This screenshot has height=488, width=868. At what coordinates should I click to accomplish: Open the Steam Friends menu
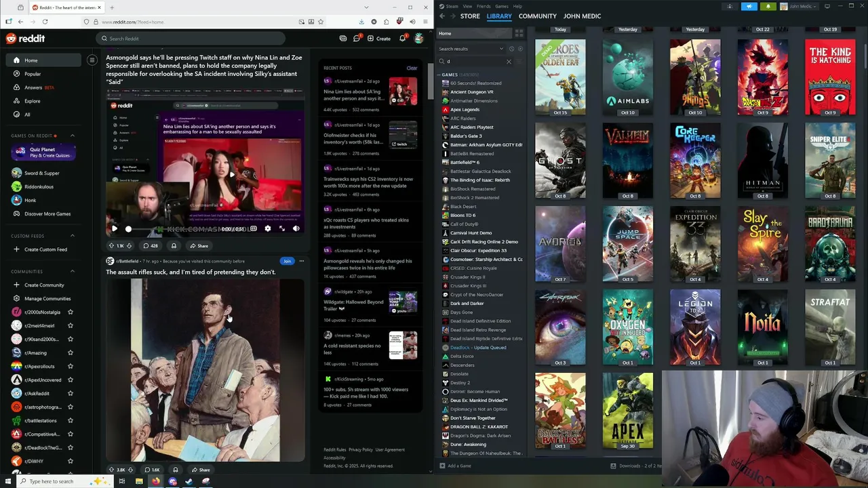[x=484, y=6]
